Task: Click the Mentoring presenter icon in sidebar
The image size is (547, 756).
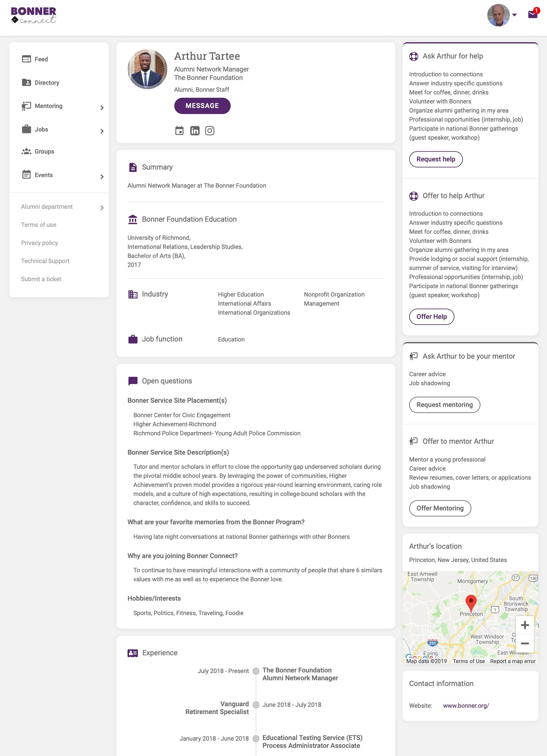Action: pyautogui.click(x=26, y=106)
